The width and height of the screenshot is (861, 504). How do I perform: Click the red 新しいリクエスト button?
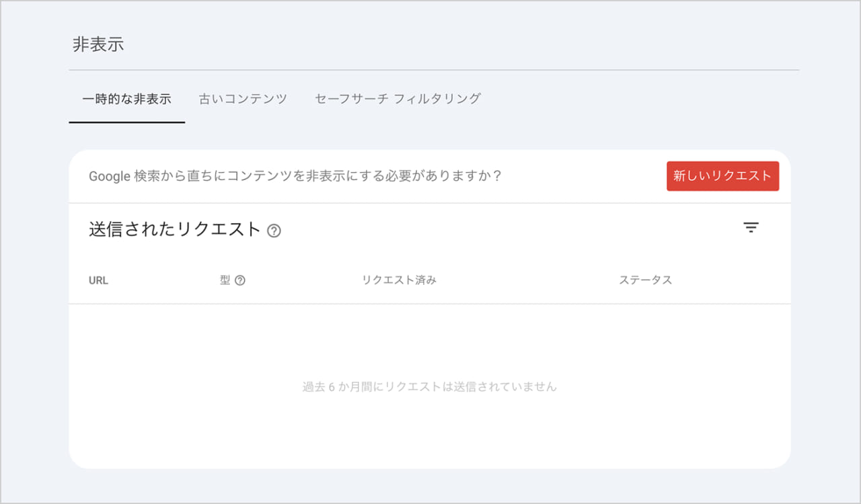pyautogui.click(x=722, y=176)
